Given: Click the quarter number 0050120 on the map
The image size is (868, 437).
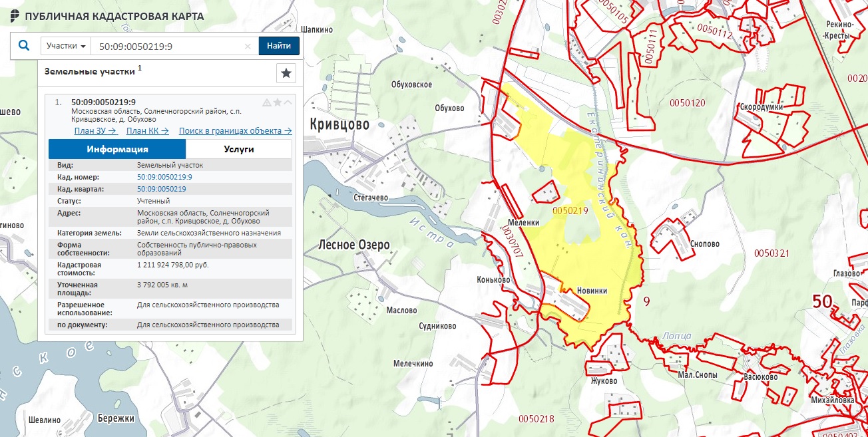Looking at the screenshot, I should click(x=688, y=103).
